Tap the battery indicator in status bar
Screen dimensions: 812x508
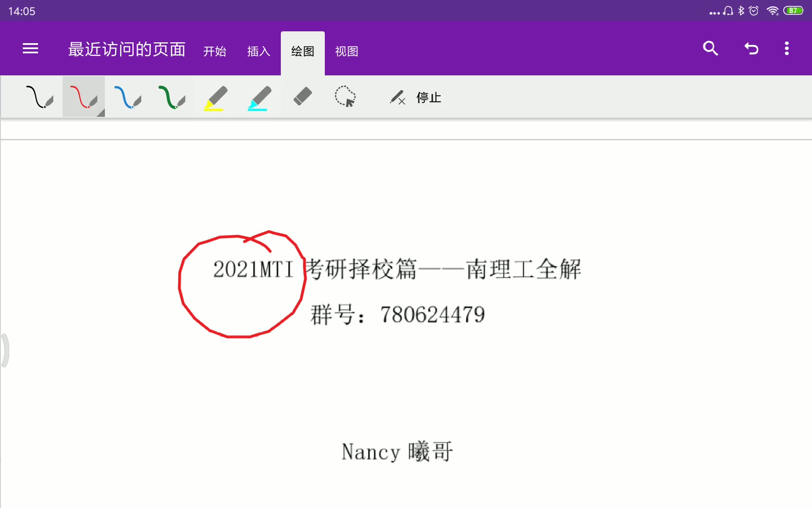point(793,11)
